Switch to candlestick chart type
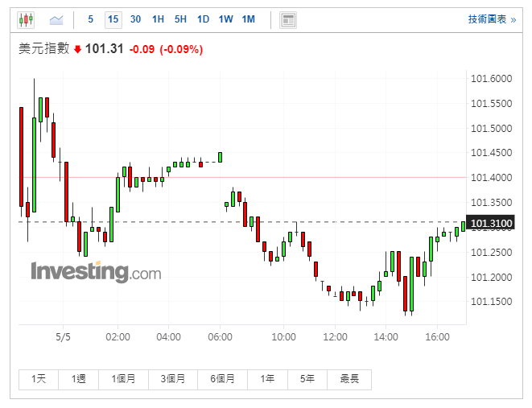The height and width of the screenshot is (408, 532). tap(26, 19)
